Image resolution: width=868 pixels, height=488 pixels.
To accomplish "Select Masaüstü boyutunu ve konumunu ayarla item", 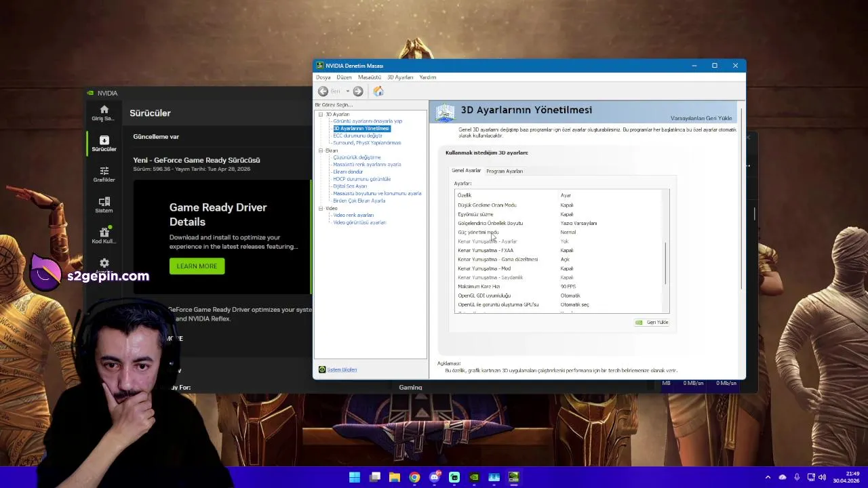I will click(377, 194).
